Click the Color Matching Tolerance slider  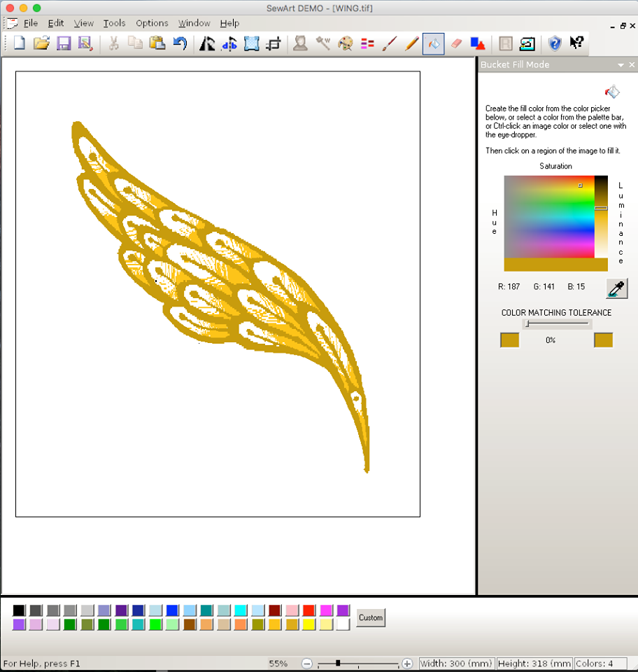[557, 324]
